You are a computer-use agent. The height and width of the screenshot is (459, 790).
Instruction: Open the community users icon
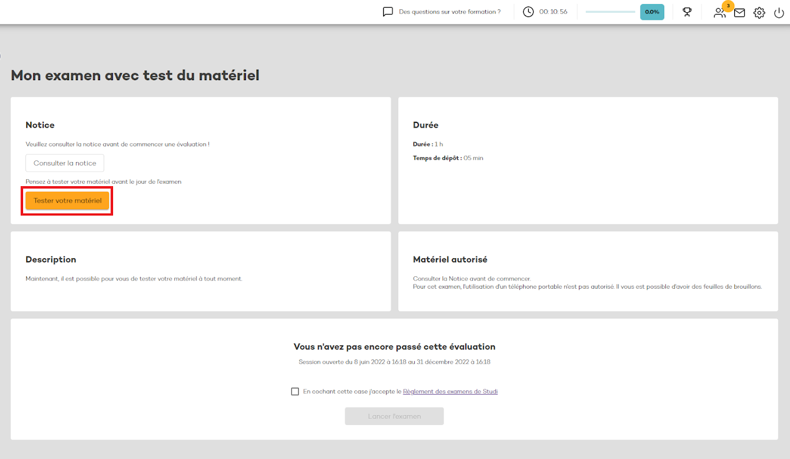[x=718, y=13]
